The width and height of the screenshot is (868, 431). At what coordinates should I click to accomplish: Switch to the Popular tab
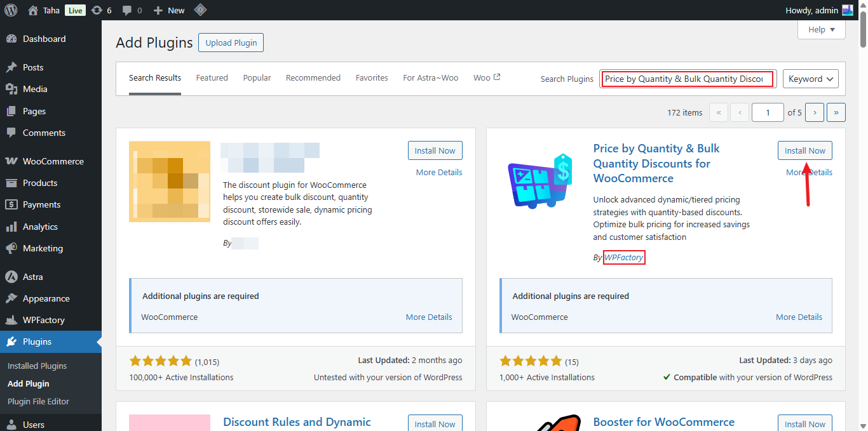pos(257,78)
